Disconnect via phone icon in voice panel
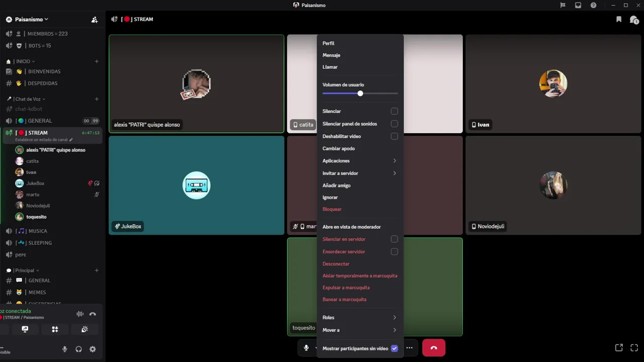This screenshot has width=644, height=362. point(93,314)
